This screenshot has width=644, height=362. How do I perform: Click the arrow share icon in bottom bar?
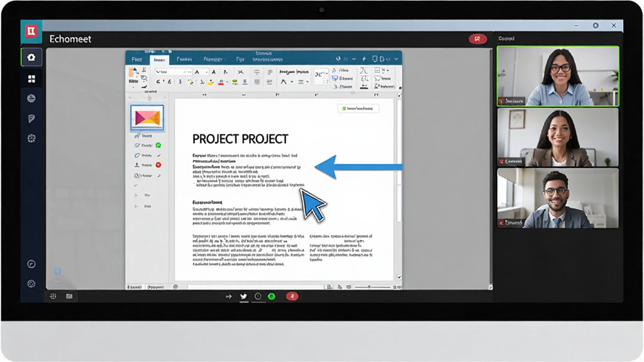(x=229, y=297)
